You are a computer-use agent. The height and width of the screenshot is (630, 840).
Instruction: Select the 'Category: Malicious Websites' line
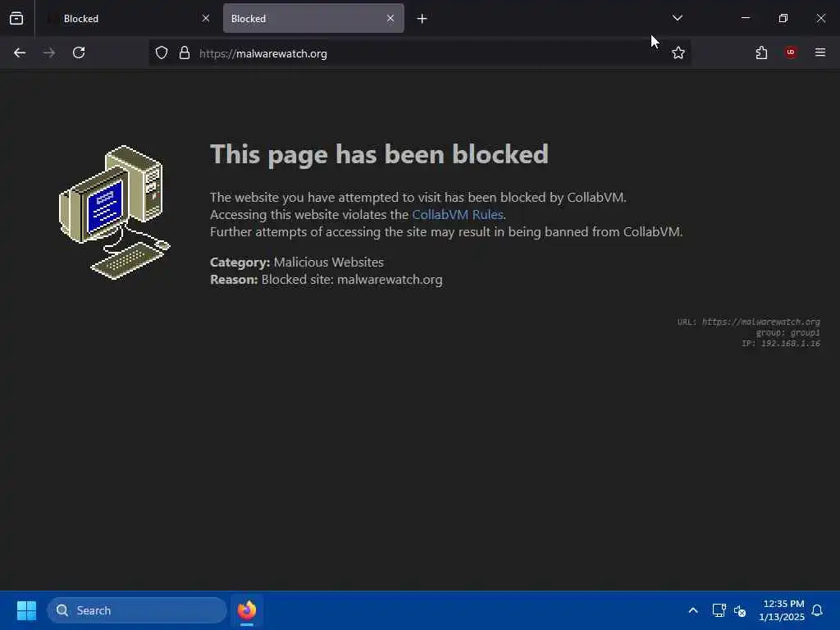pyautogui.click(x=297, y=262)
